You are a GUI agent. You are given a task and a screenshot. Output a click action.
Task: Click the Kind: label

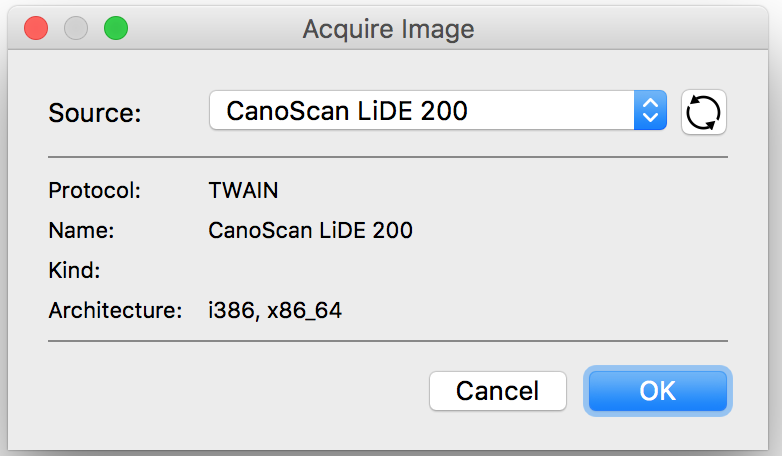point(74,270)
